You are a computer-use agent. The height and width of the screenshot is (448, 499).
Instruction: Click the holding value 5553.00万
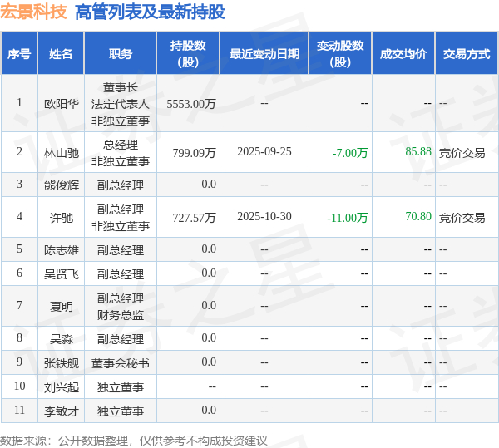tap(191, 104)
